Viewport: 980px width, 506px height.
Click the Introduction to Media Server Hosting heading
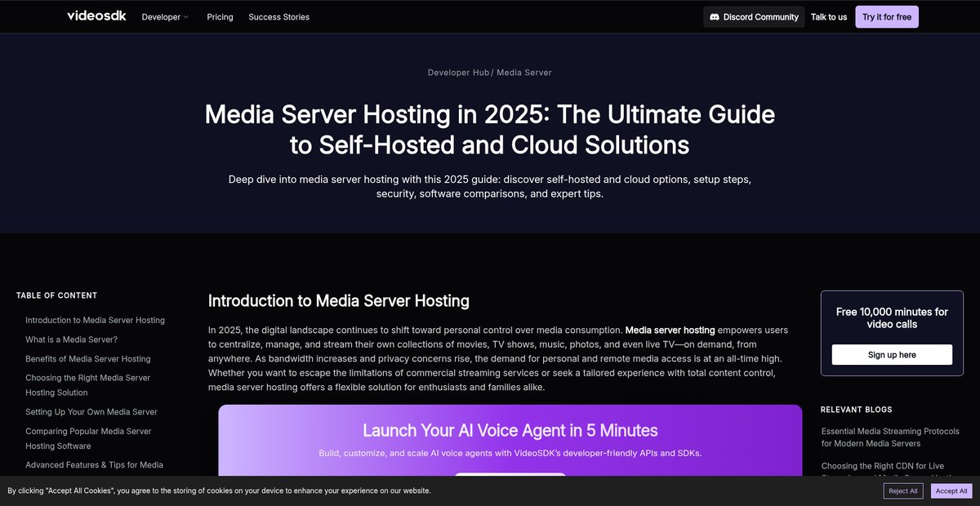(x=339, y=300)
